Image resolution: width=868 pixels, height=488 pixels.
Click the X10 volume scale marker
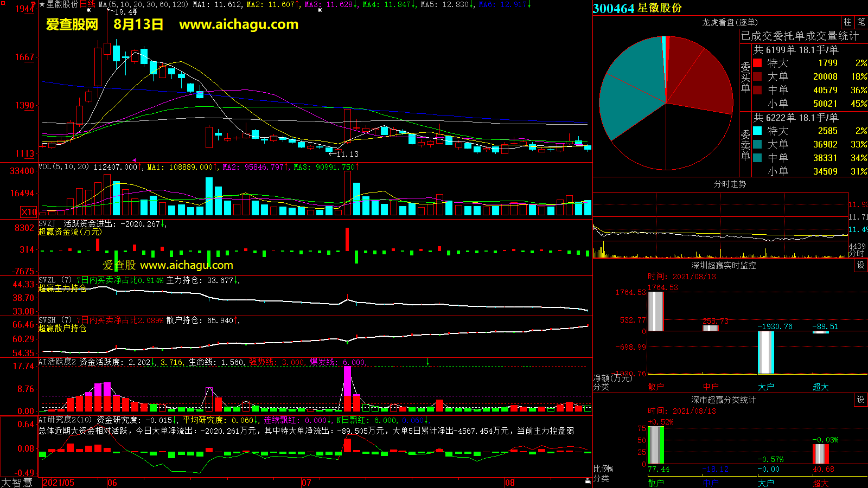pos(29,212)
